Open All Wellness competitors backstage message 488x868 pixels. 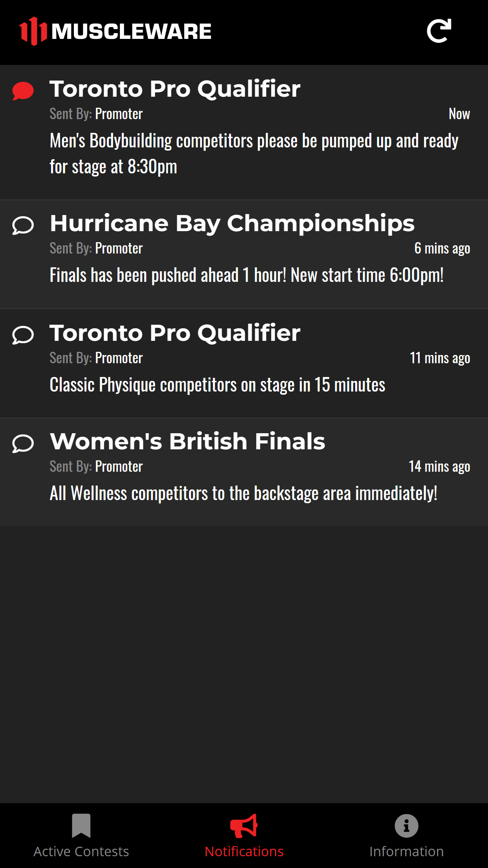coord(244,493)
